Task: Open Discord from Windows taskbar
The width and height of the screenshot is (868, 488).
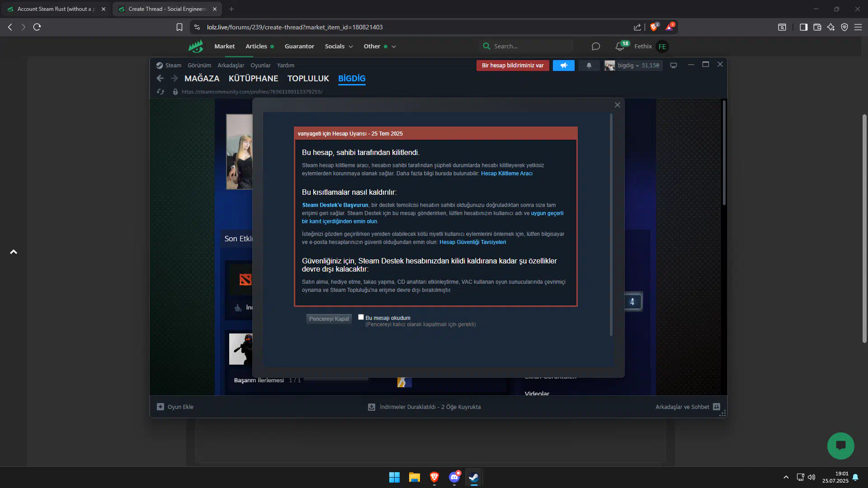Action: coord(454,477)
